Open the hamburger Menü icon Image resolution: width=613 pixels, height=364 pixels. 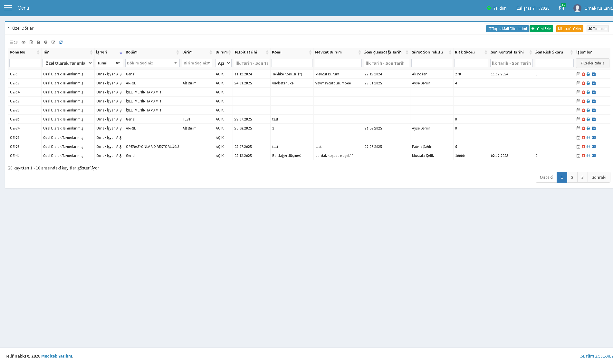pyautogui.click(x=8, y=8)
